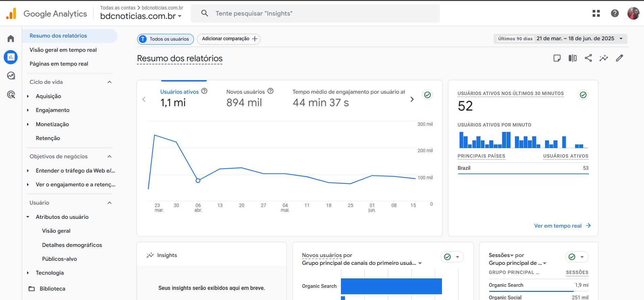Open the Explore icon in left rail
The width and height of the screenshot is (644, 300).
[x=11, y=75]
